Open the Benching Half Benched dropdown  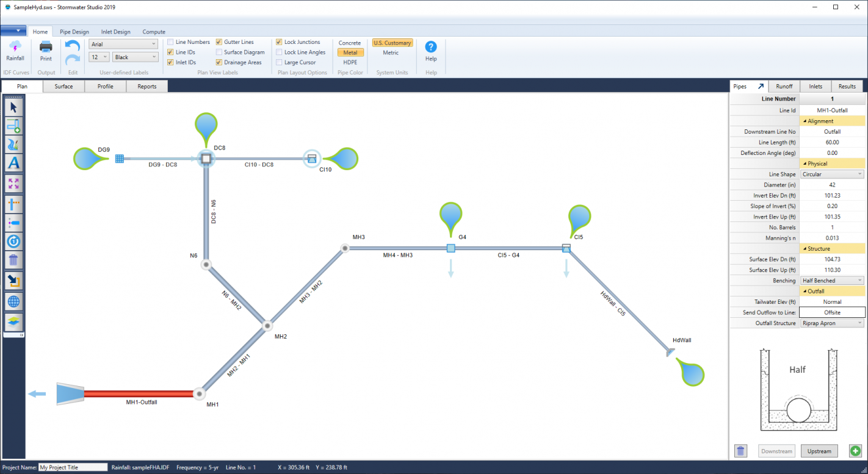click(832, 281)
